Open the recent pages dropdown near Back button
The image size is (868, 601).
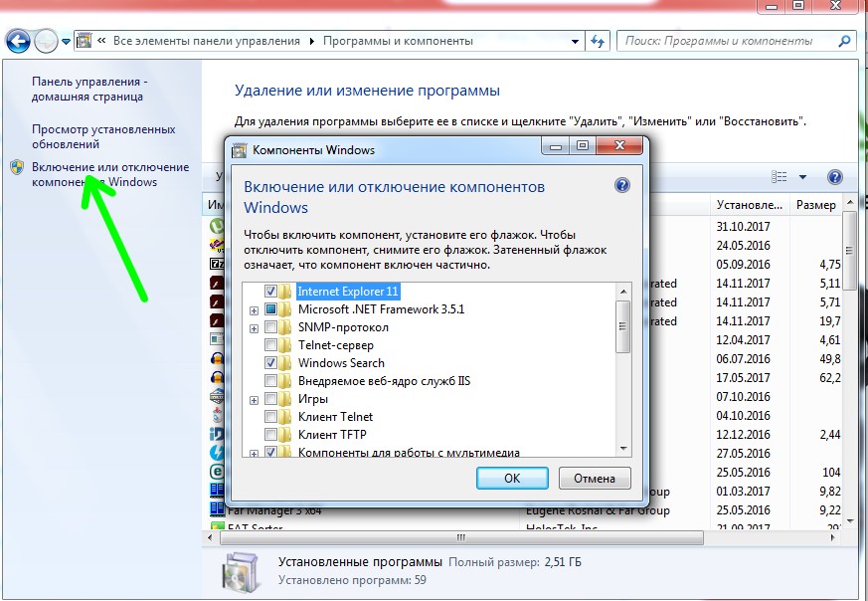(x=66, y=42)
